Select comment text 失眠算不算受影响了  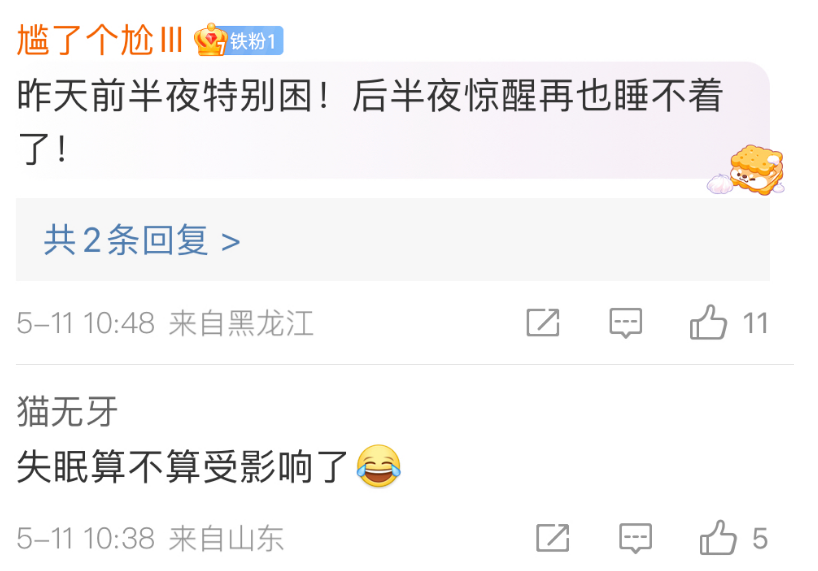click(x=182, y=466)
